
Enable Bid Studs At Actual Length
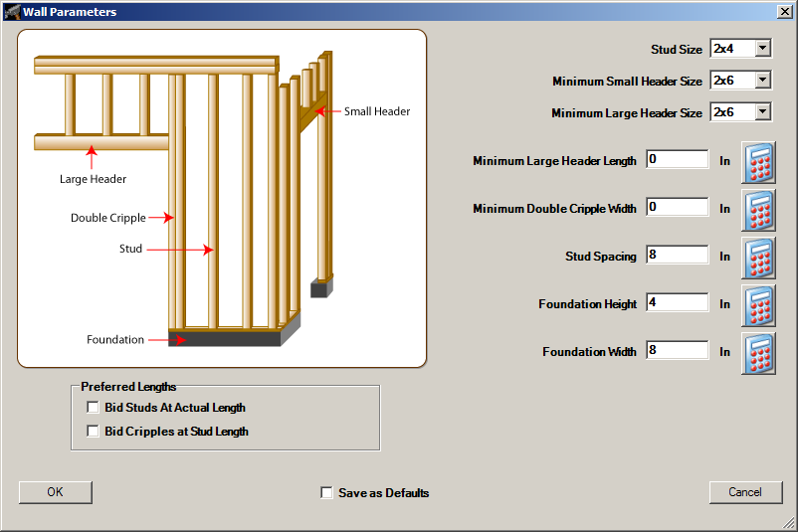click(x=93, y=408)
